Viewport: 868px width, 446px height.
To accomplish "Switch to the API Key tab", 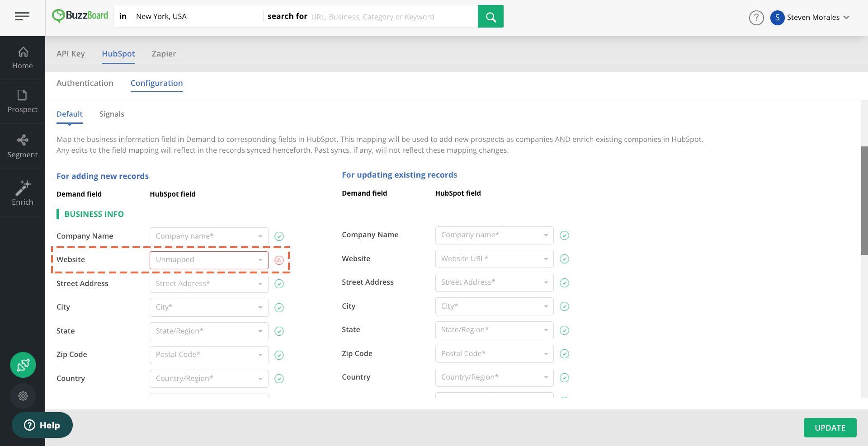I will (x=71, y=54).
